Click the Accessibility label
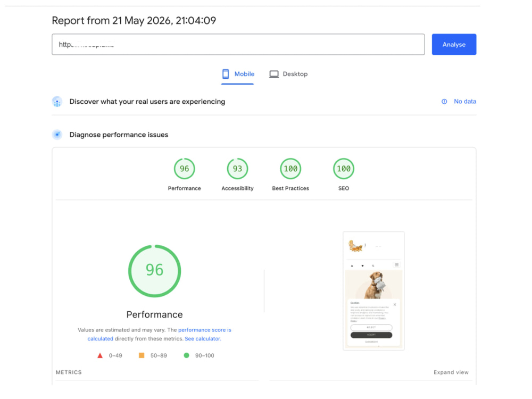This screenshot has width=532, height=399. tap(237, 188)
